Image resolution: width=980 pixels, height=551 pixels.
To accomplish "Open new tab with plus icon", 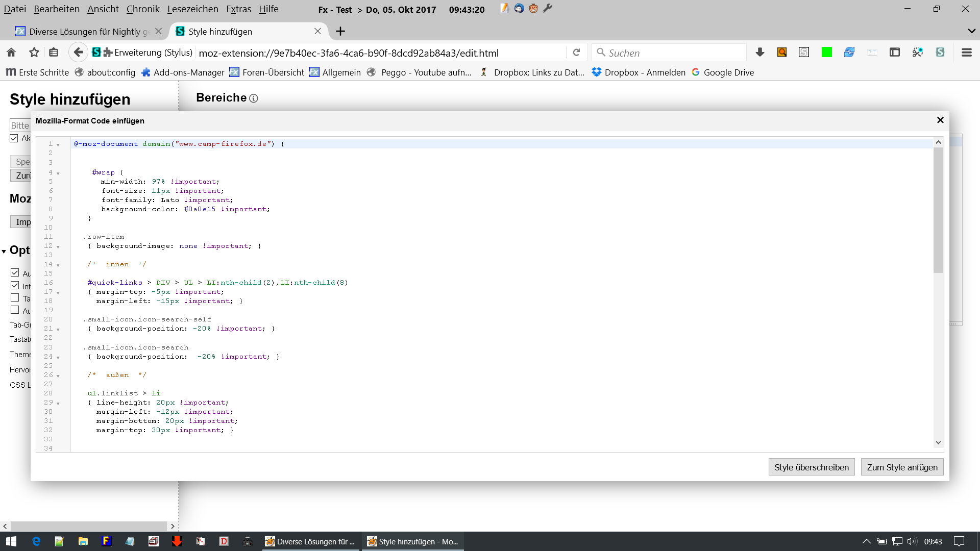I will pyautogui.click(x=340, y=32).
